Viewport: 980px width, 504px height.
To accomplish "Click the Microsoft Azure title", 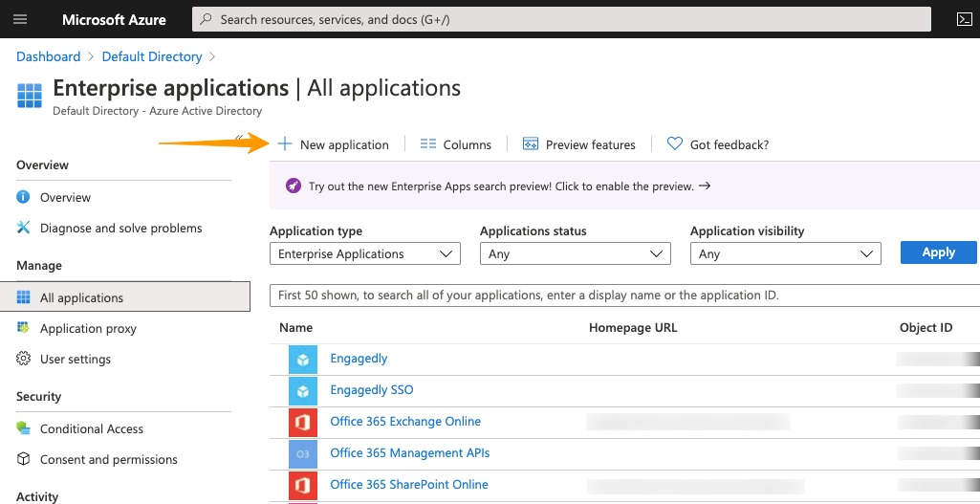I will point(115,19).
